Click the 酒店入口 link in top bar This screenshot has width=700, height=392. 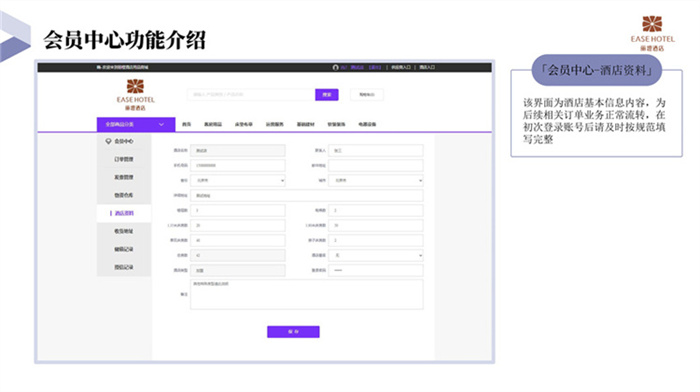click(x=427, y=67)
